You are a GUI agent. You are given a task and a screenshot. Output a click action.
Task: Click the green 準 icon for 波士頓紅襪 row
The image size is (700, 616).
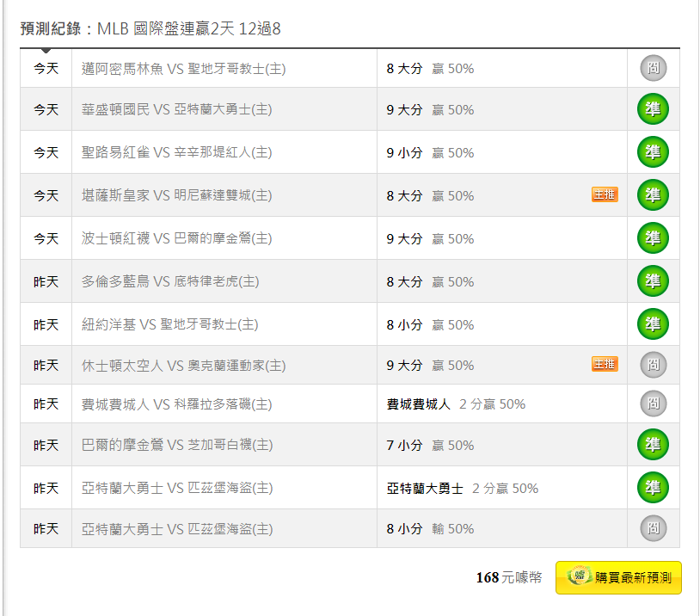(653, 237)
